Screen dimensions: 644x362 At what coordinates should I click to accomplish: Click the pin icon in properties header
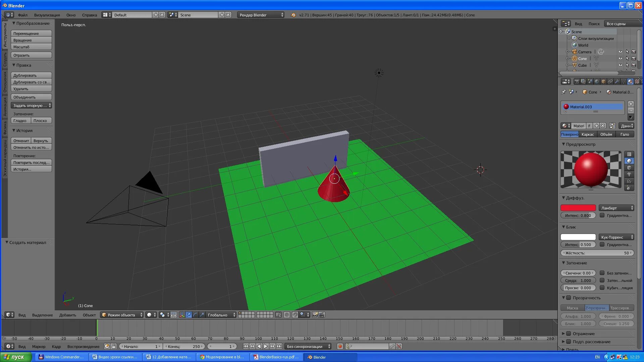(563, 92)
